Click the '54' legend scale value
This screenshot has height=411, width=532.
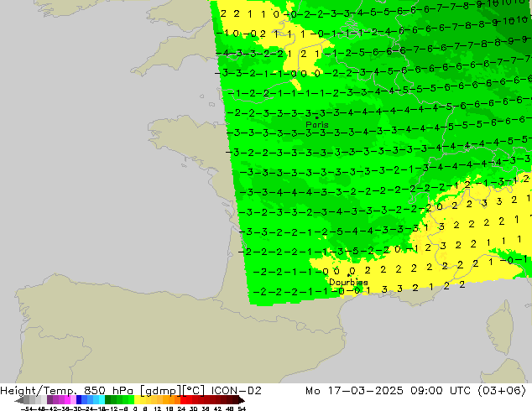point(242,408)
